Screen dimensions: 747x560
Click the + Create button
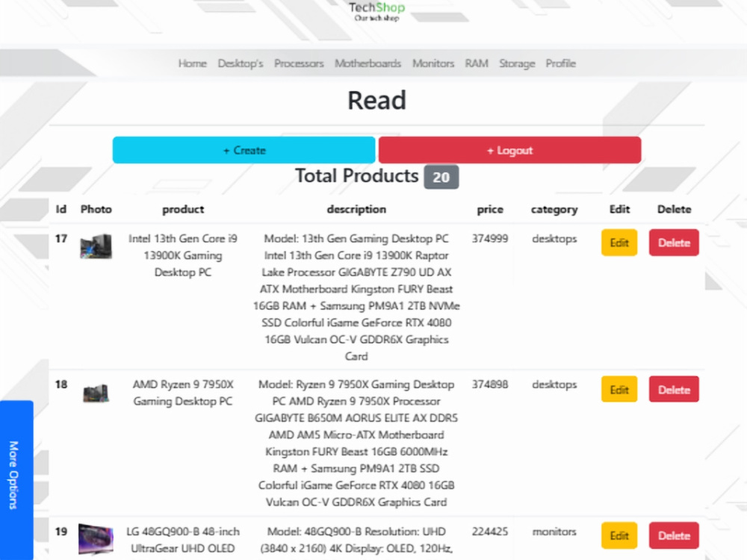(244, 150)
